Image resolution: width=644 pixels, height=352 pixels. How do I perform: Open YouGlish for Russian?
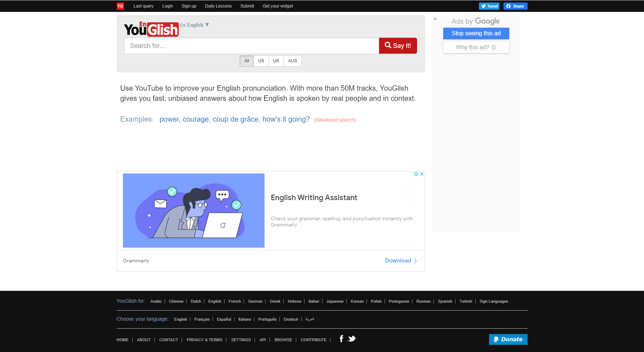(x=423, y=302)
